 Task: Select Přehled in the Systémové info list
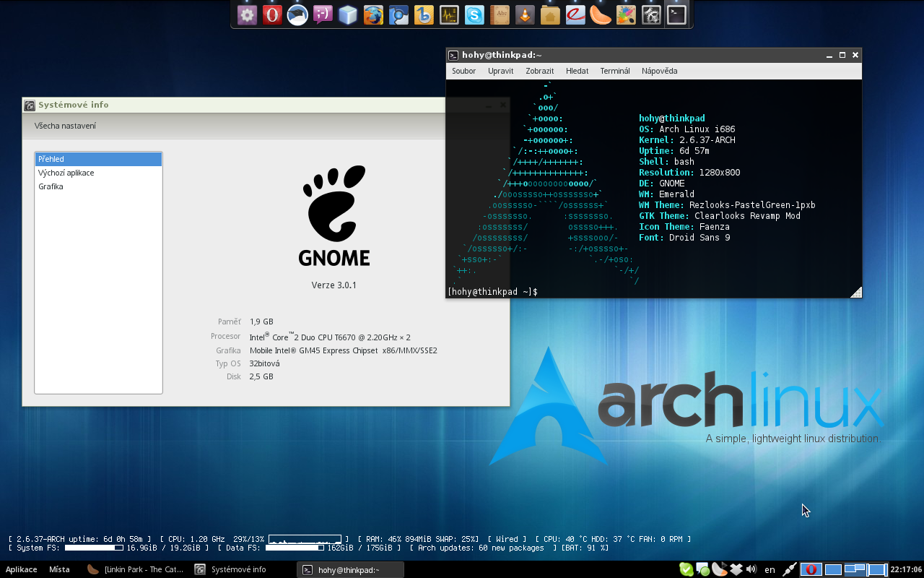(99, 159)
